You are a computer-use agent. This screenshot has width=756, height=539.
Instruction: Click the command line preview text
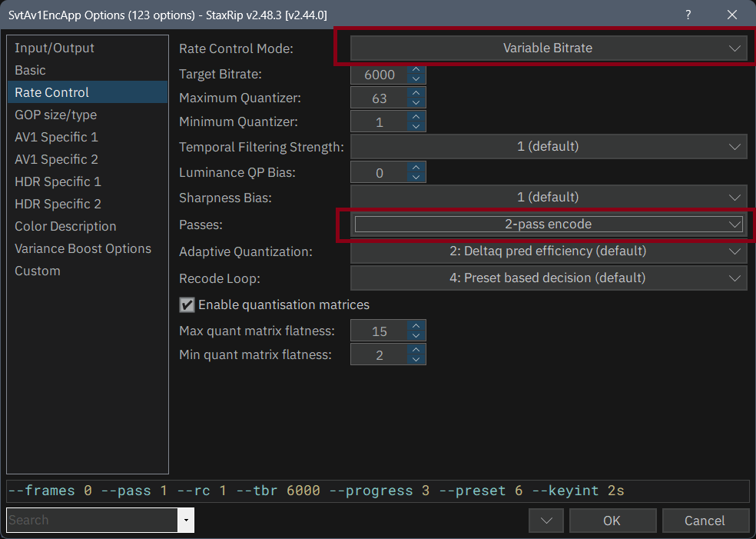[317, 491]
